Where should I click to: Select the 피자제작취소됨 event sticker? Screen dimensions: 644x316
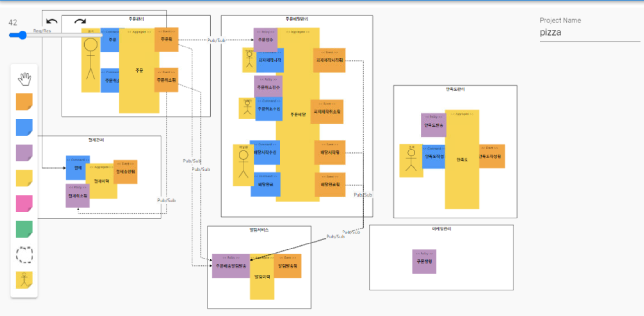pos(327,112)
